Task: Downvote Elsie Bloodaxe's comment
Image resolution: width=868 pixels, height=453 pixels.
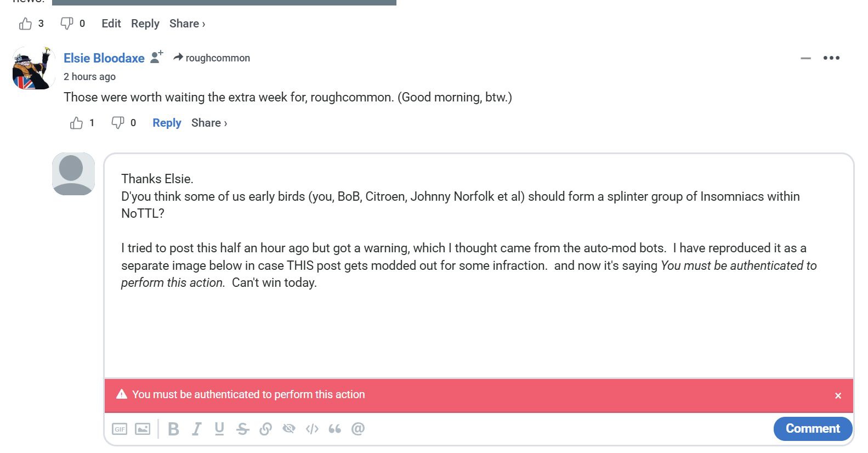Action: coord(117,123)
